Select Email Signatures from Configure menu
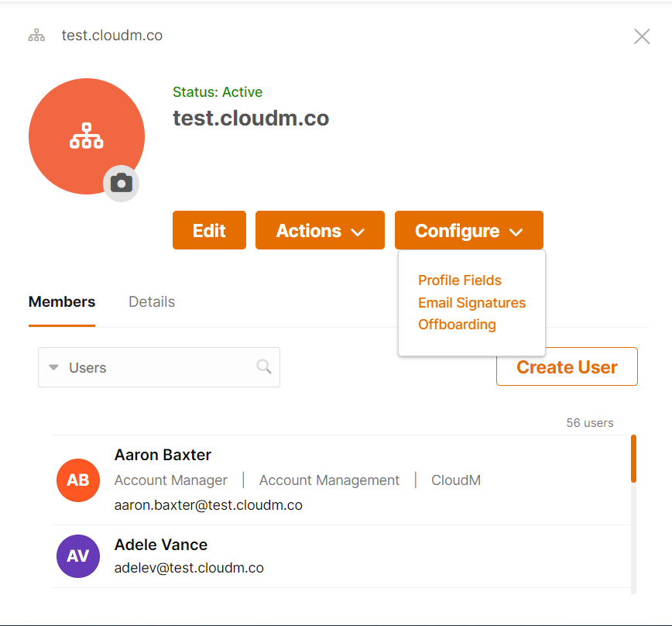Image resolution: width=672 pixels, height=626 pixels. click(x=471, y=303)
